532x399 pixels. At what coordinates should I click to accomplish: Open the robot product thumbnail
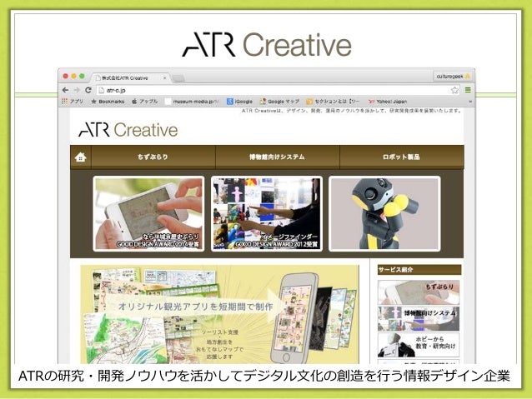[x=384, y=213]
